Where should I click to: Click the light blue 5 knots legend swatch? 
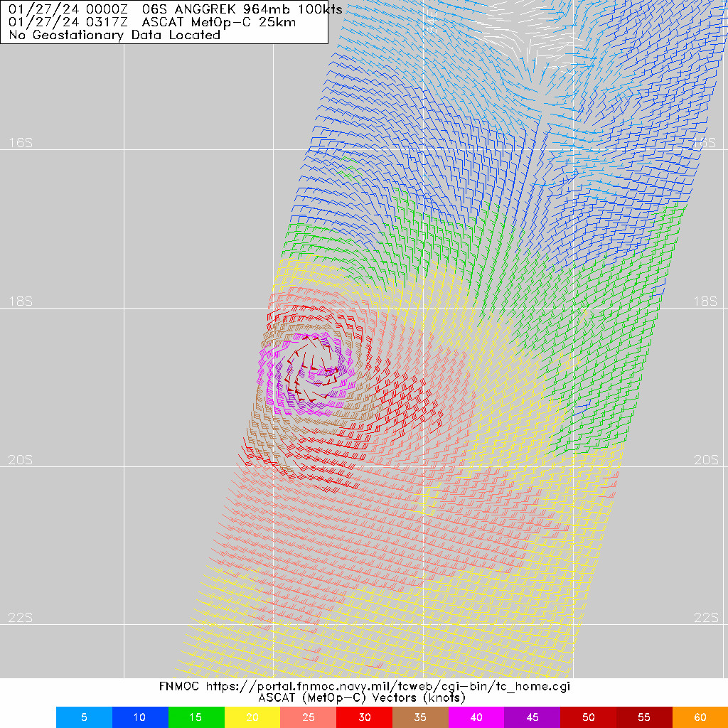84,717
